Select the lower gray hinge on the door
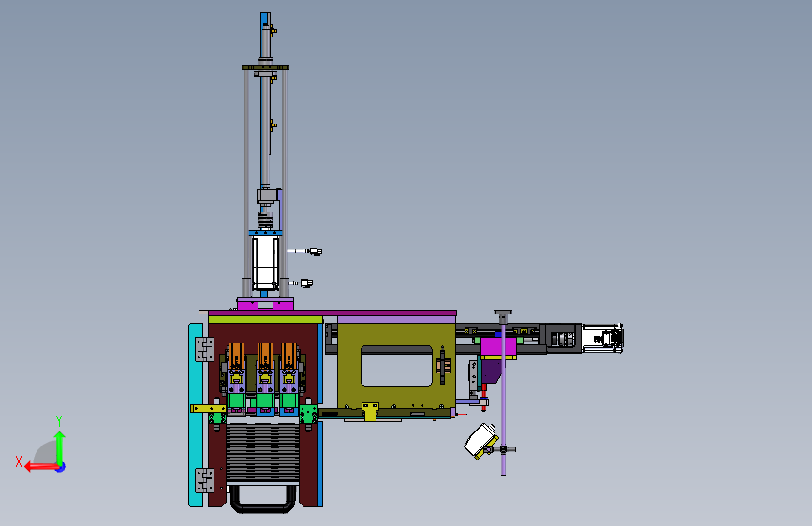The width and height of the screenshot is (812, 526). (x=204, y=480)
